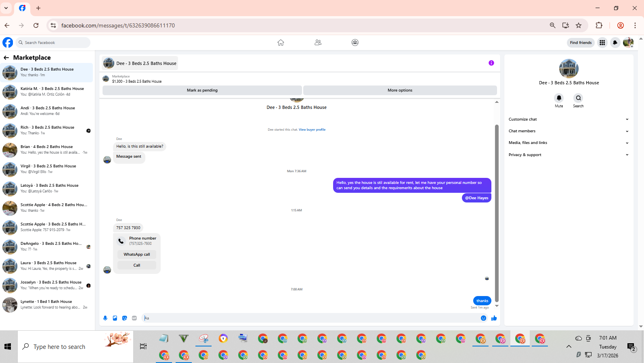
Task: Search in conversation magnifier icon
Action: (578, 98)
